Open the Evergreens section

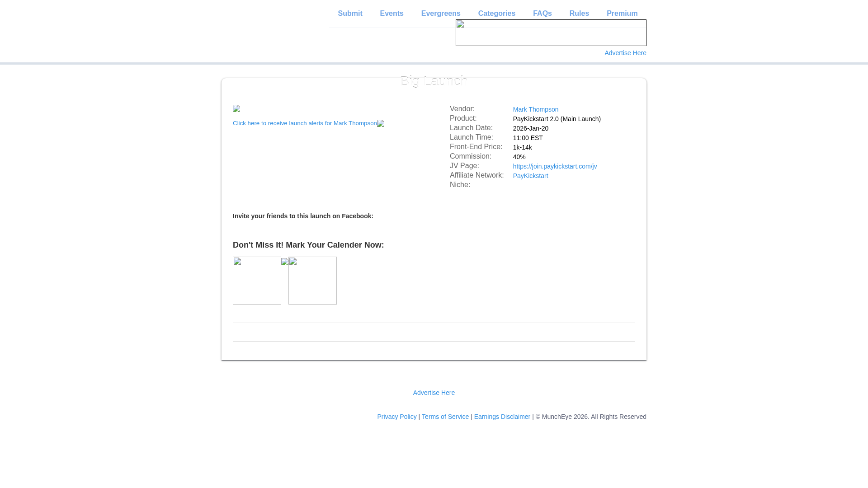pos(441,14)
